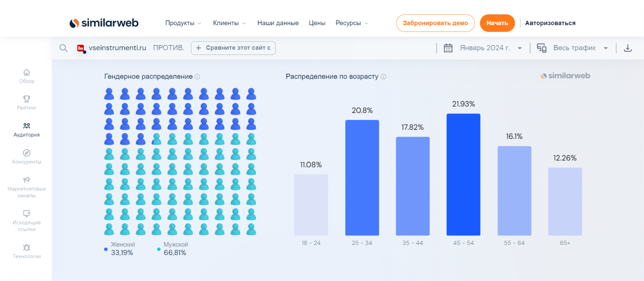Click the 45 - 54 age bar
The image size is (644, 281).
463,174
